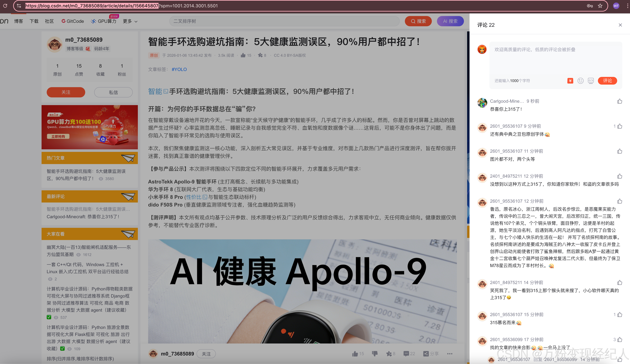630x364 pixels.
Task: Open more article actions via the ellipsis icon
Action: click(x=450, y=354)
